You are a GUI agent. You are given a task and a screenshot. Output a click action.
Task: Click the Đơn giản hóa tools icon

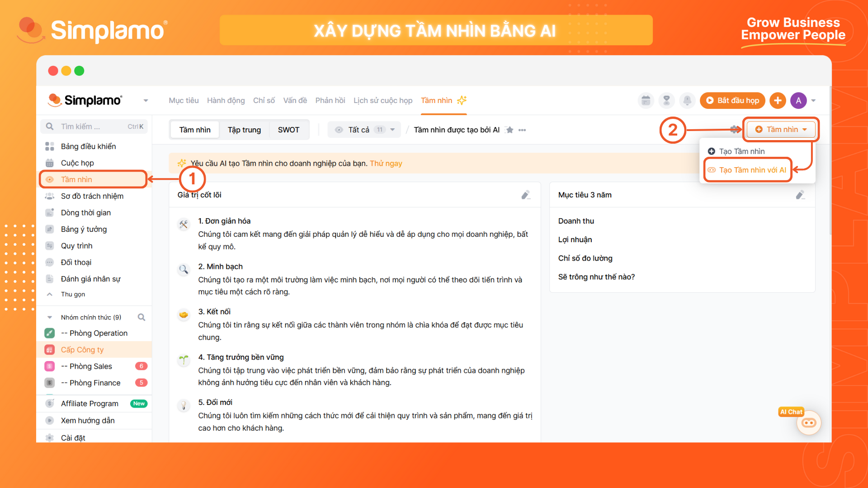click(x=184, y=224)
